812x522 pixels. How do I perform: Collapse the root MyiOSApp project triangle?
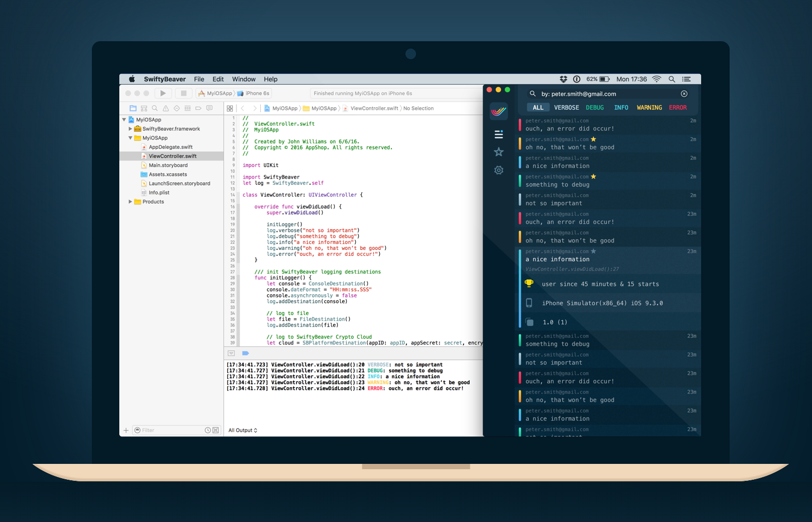click(x=124, y=120)
